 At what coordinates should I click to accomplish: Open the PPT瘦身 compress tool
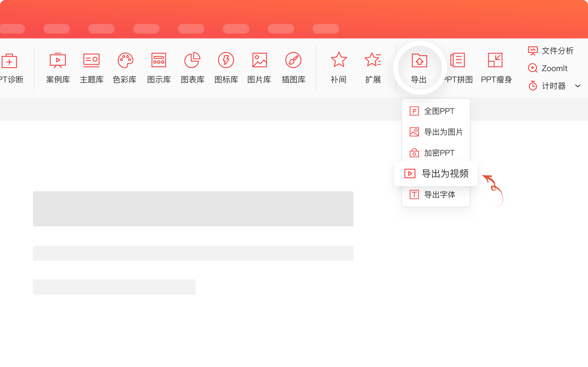(496, 68)
